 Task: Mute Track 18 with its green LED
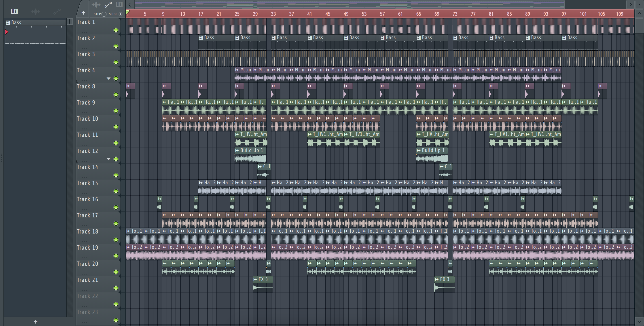pos(116,240)
